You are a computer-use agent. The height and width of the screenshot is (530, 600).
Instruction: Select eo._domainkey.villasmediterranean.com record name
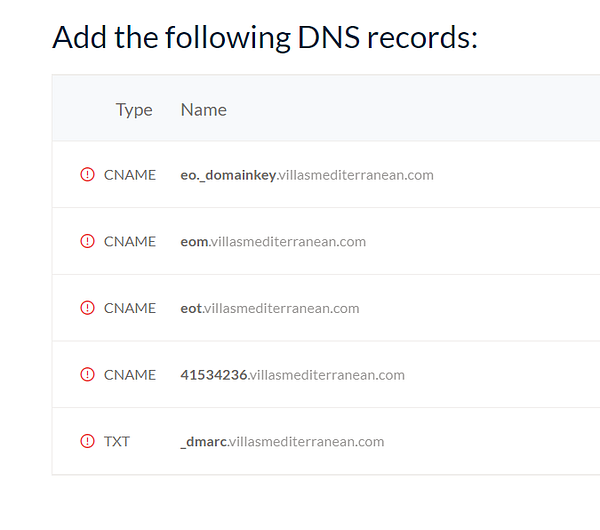click(x=307, y=175)
